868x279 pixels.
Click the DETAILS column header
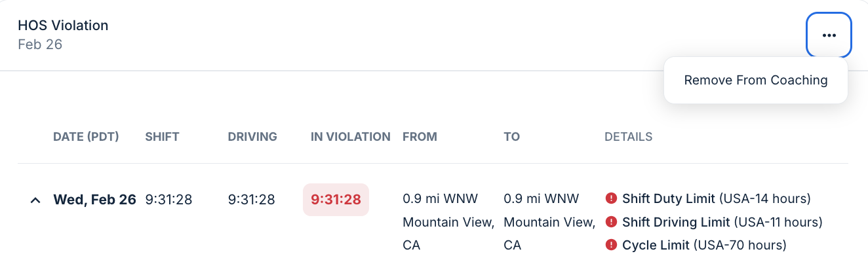click(x=628, y=137)
